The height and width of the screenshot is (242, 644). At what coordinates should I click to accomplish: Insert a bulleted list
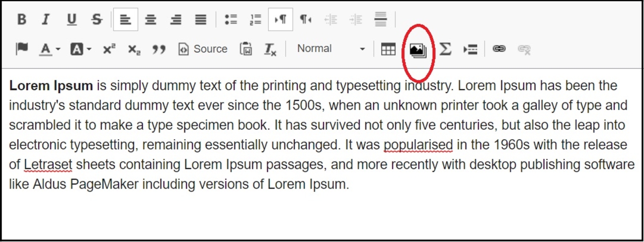click(x=230, y=20)
